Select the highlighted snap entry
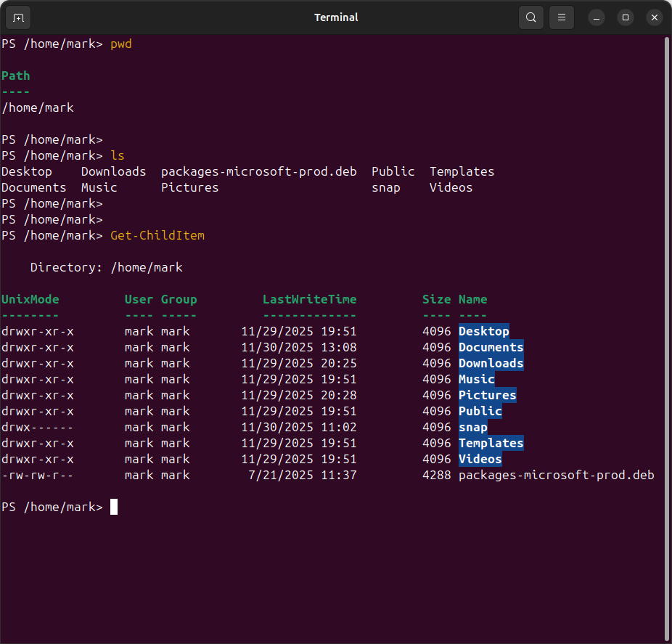The image size is (672, 644). click(x=472, y=427)
